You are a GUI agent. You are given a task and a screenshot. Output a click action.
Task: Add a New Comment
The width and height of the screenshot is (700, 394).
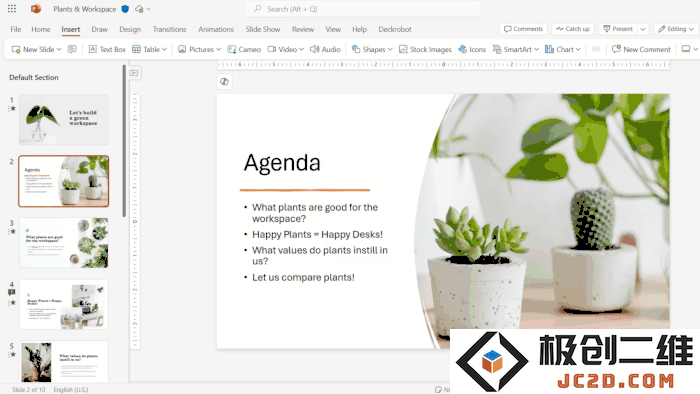(641, 49)
